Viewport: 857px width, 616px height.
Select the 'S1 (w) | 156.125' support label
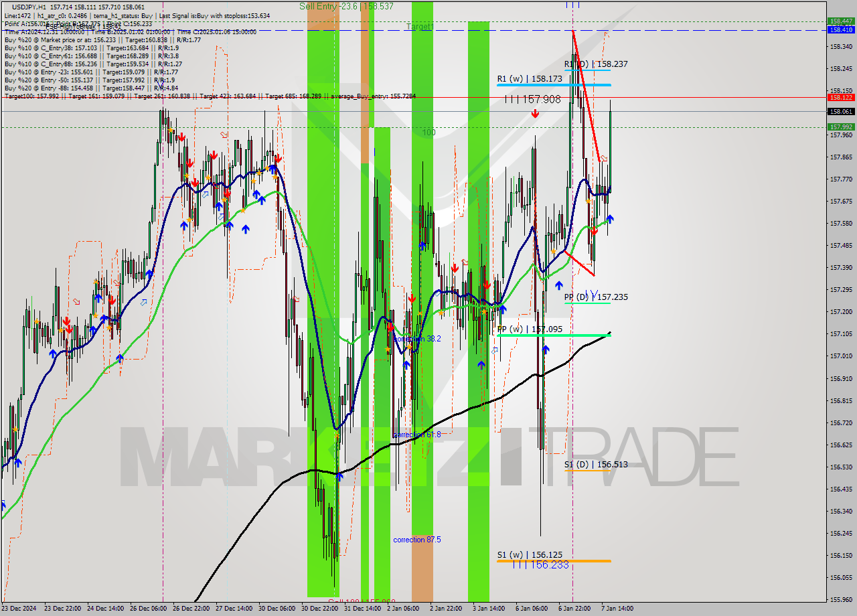click(x=530, y=554)
